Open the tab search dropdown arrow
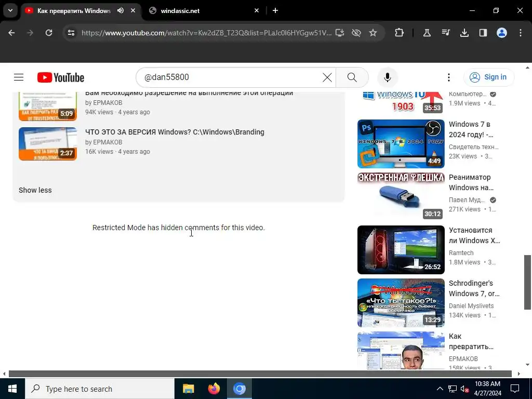Screen dimensions: 532x399 point(10,10)
